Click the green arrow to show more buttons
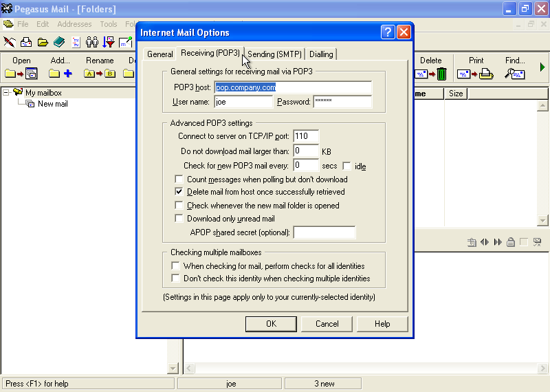 tap(542, 67)
